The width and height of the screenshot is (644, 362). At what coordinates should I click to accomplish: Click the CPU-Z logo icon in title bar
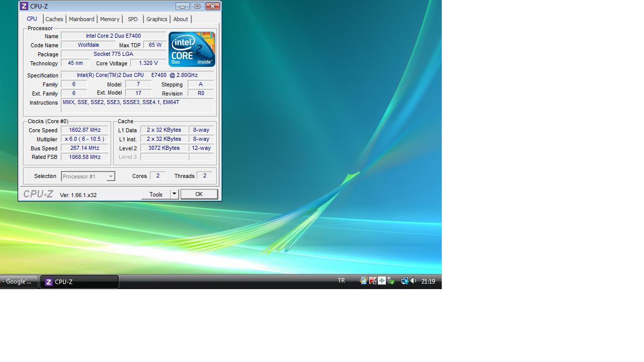click(24, 7)
